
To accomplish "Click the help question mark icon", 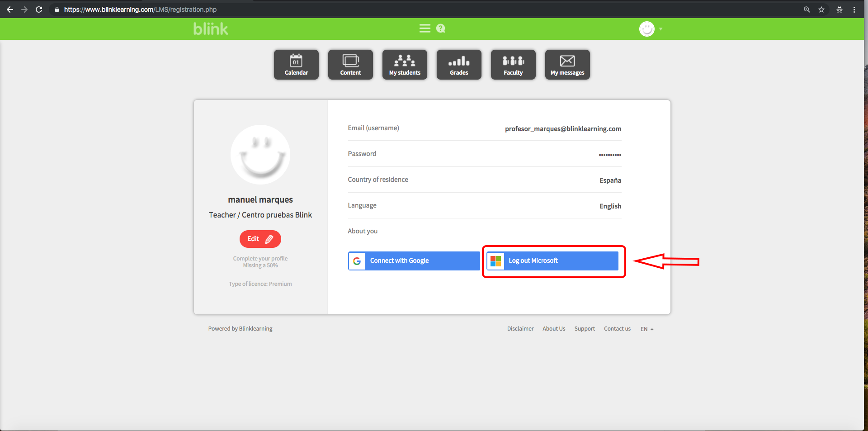I will [441, 28].
